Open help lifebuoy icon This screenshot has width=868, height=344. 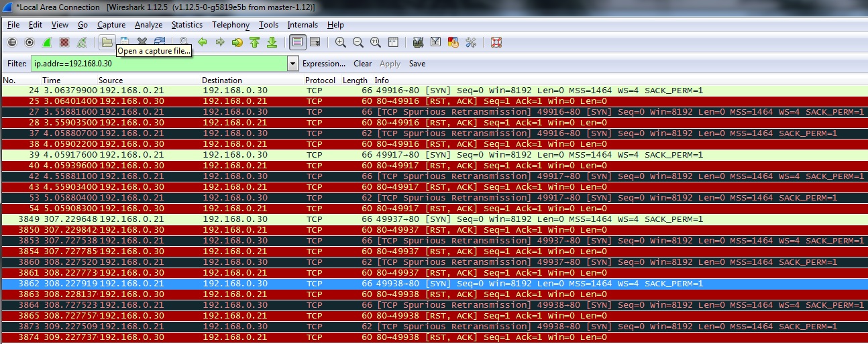point(496,42)
